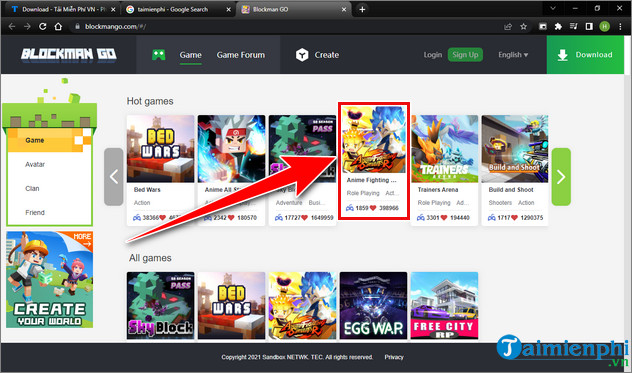Open Chrome three-dot menu
This screenshot has height=373, width=632.
(620, 27)
